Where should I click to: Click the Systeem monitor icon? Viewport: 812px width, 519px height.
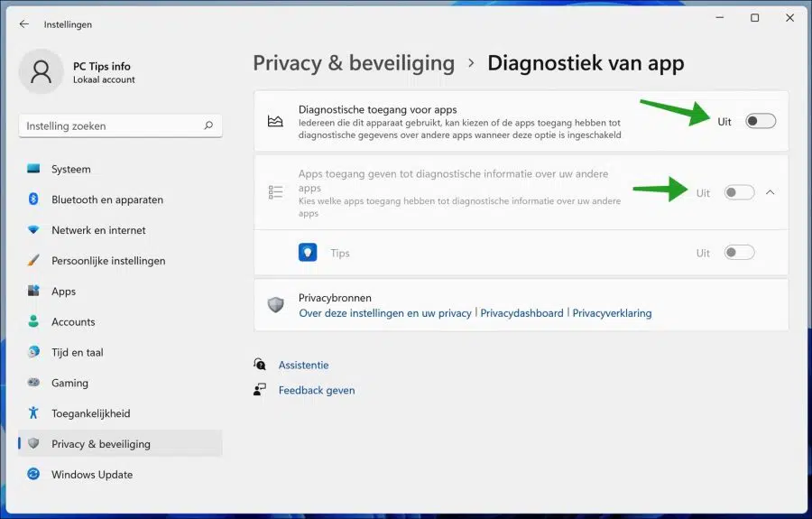(33, 169)
